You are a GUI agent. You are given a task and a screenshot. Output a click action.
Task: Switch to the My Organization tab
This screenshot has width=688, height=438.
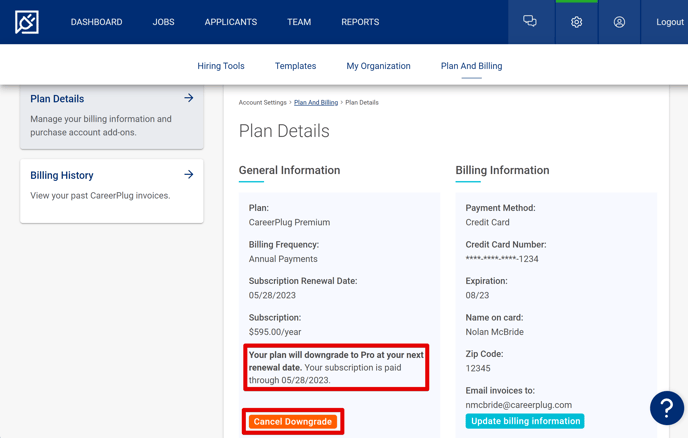(x=378, y=66)
